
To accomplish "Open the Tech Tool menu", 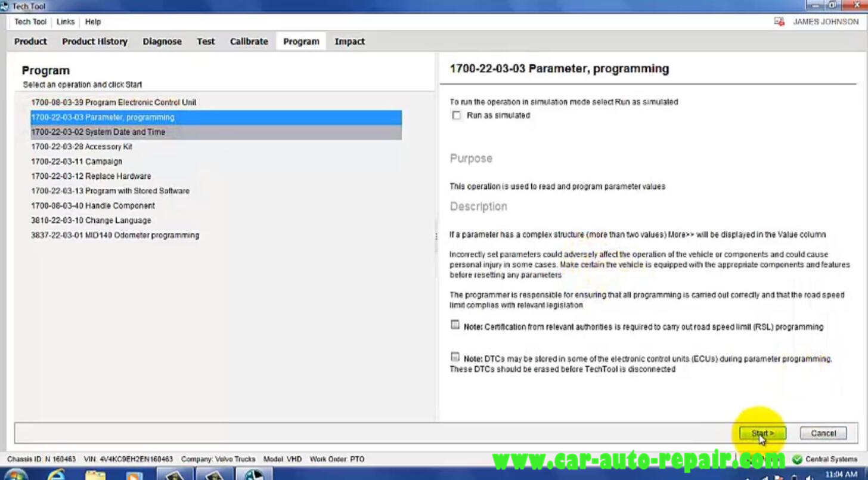I will click(30, 21).
